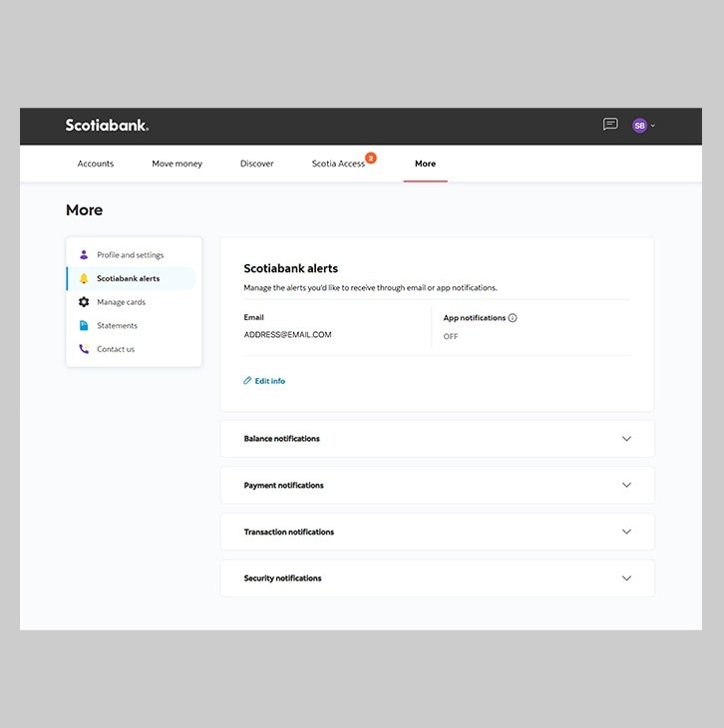Open Manage cards

(x=122, y=302)
